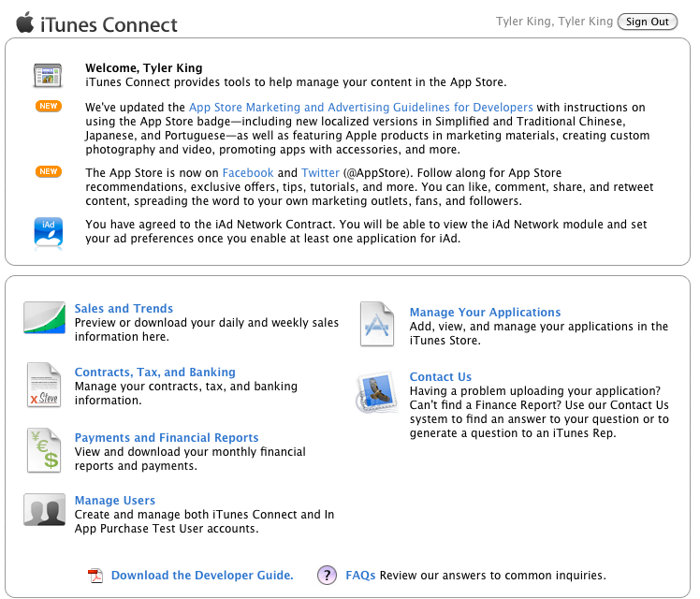This screenshot has height=599, width=700.
Task: Open Payments and Financial Reports
Action: (x=167, y=437)
